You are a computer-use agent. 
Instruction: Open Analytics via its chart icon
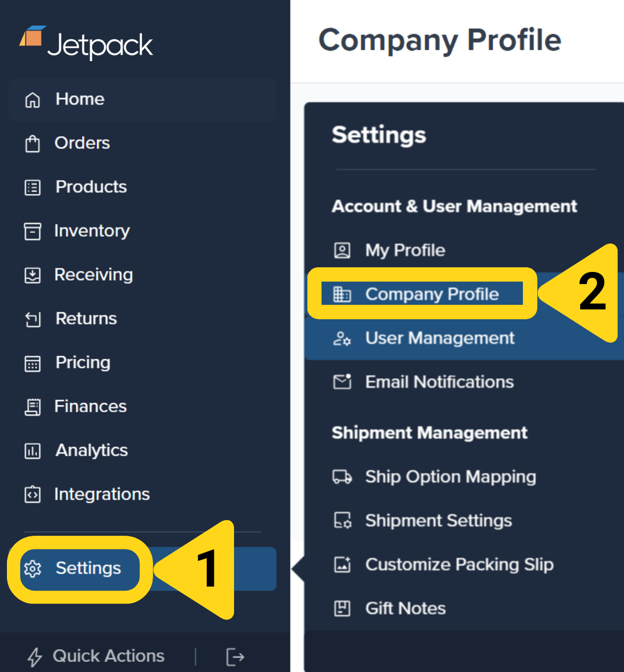tap(34, 450)
